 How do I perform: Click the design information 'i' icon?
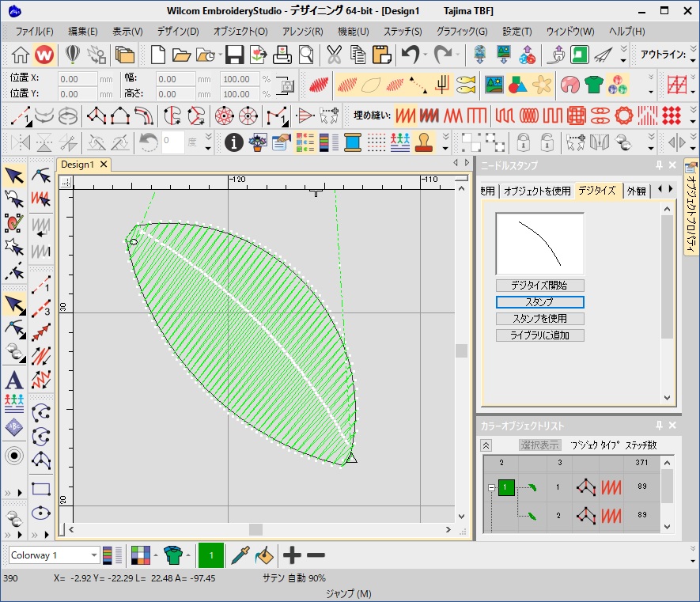[234, 142]
